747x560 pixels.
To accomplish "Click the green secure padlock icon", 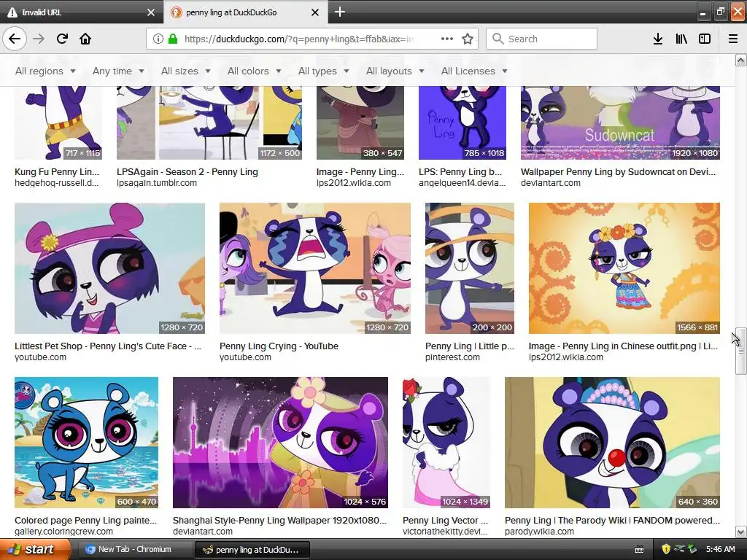I will click(x=172, y=39).
